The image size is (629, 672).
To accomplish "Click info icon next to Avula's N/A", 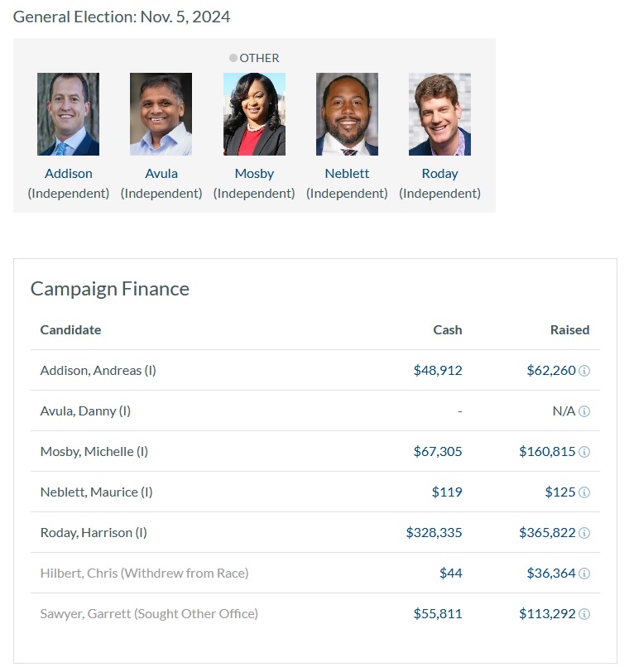I will [x=584, y=411].
